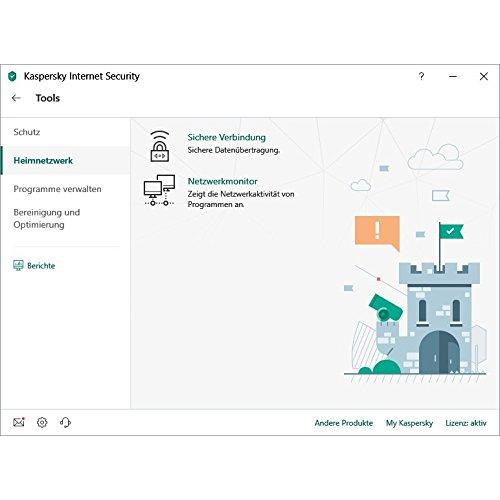Open settings via the gear icon
500x500 pixels.
click(42, 422)
